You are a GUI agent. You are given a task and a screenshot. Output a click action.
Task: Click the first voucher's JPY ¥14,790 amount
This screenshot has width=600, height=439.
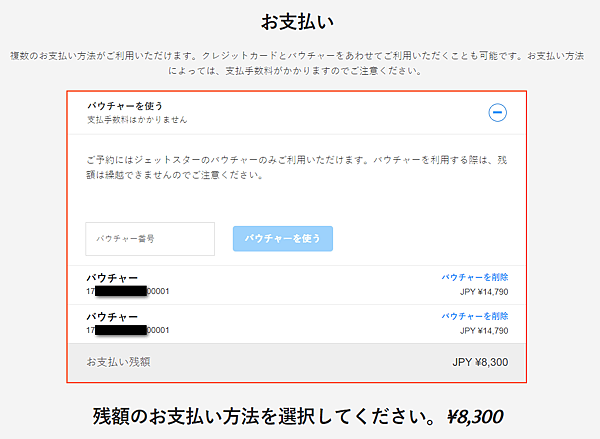(x=485, y=290)
